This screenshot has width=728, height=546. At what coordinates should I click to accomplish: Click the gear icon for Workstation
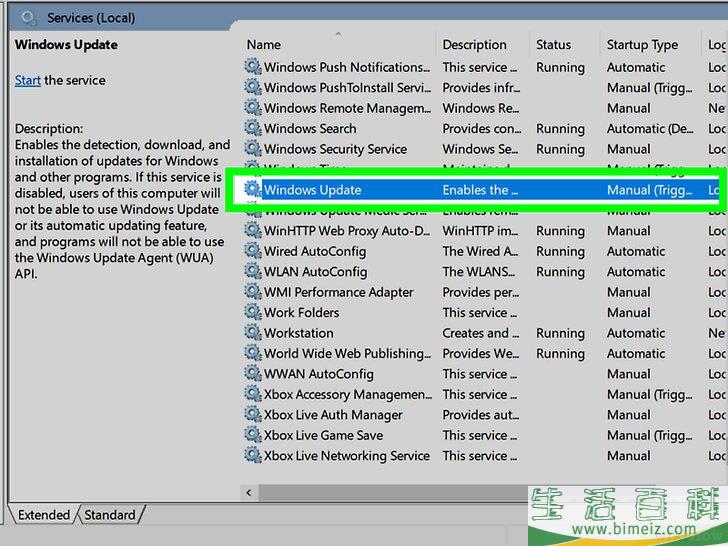[253, 332]
